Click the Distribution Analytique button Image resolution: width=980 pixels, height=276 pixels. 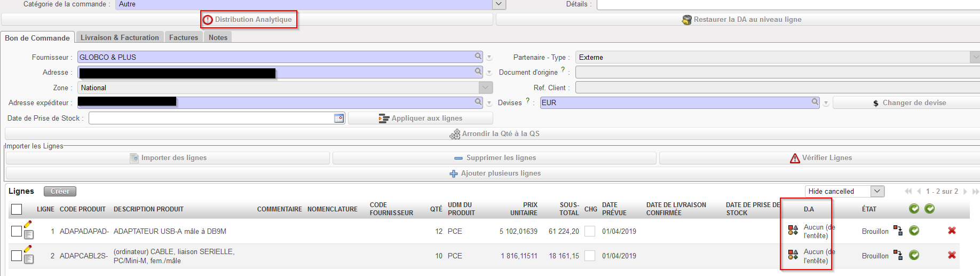pyautogui.click(x=248, y=19)
